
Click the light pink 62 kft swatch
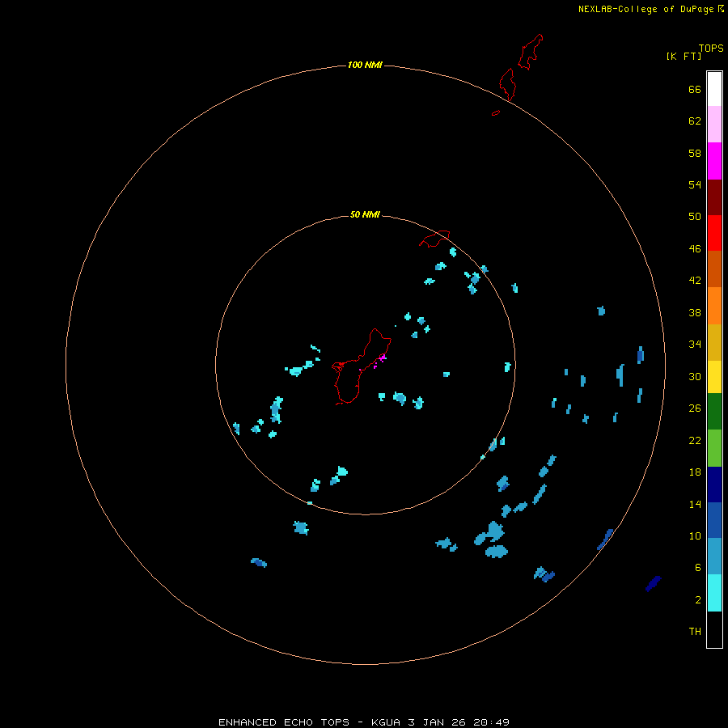714,125
